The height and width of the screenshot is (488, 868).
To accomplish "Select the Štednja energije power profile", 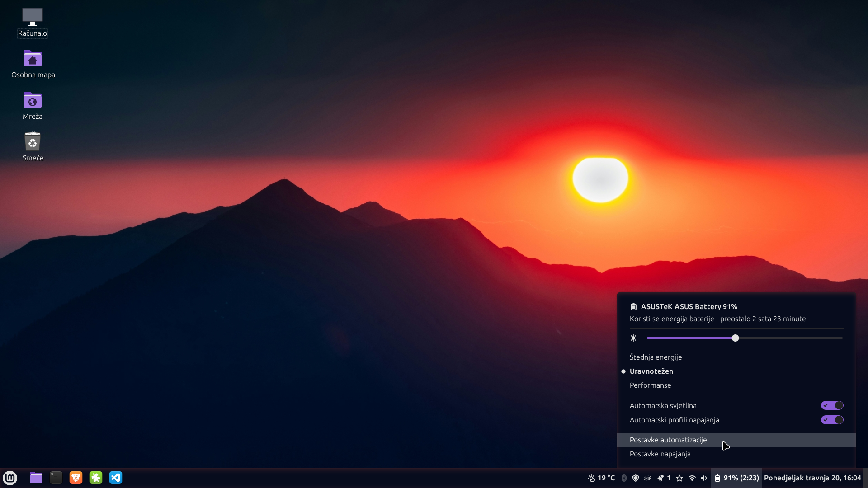I will [656, 357].
